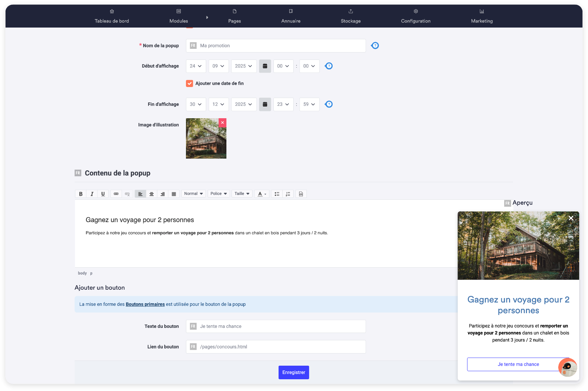The height and width of the screenshot is (391, 588).
Task: Open the Taille font size dropdown
Action: [242, 194]
